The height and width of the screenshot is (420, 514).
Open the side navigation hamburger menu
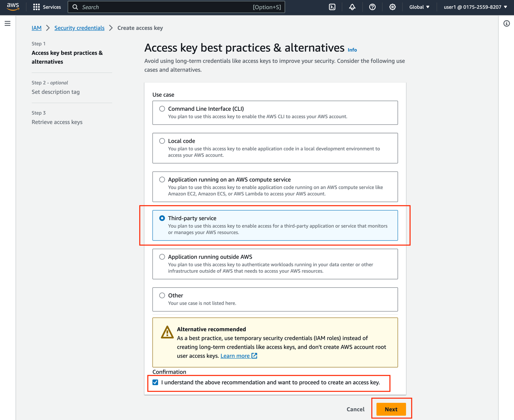8,23
